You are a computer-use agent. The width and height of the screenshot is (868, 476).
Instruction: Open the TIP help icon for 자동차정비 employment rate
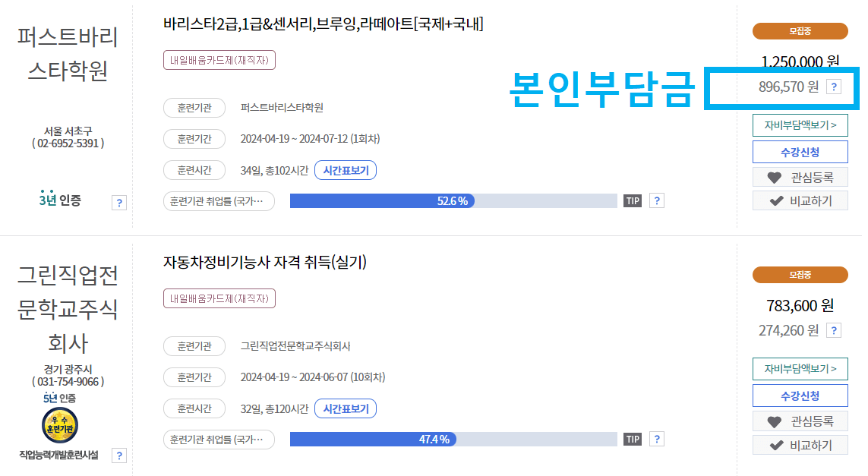point(633,438)
